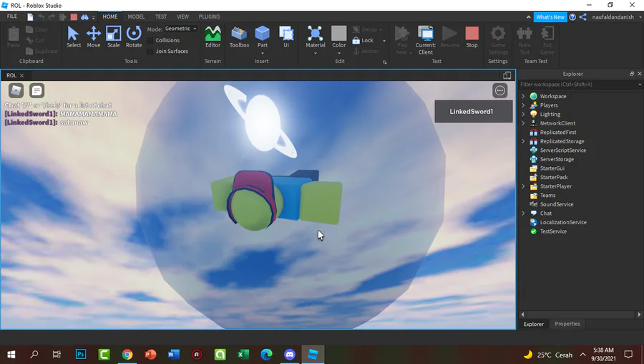644x364 pixels.
Task: Click the new file icon in quick access bar
Action: 30,17
